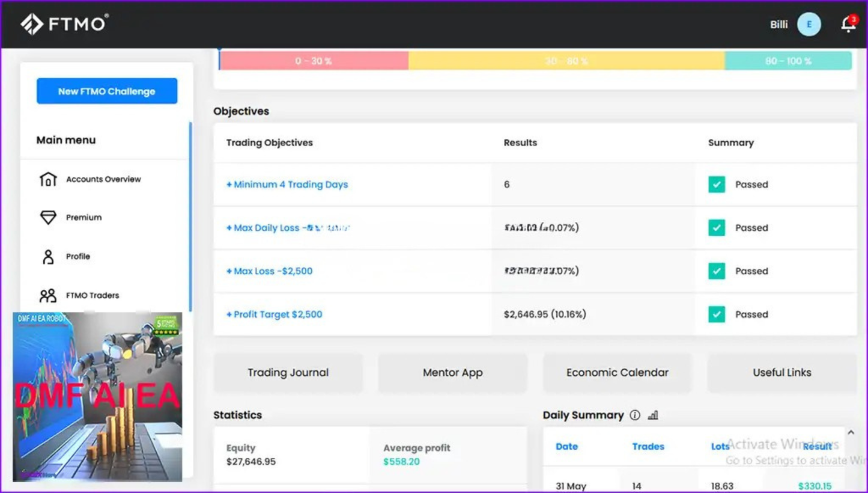Open FTMO Traders in the main menu
The height and width of the screenshot is (493, 868).
(93, 295)
